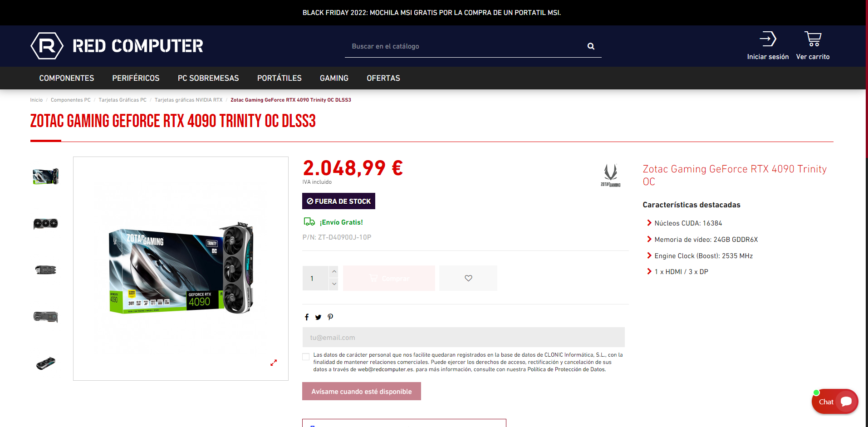Share product on Twitter
The image size is (868, 427).
(318, 317)
